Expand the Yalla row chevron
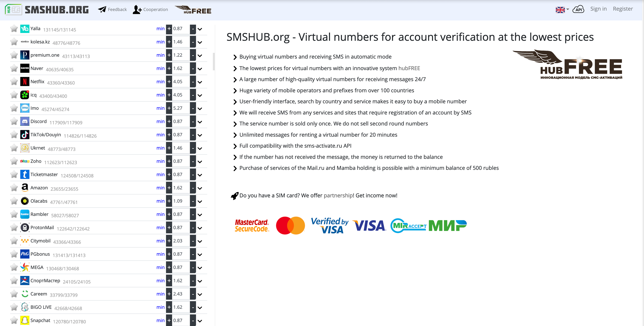Image resolution: width=644 pixels, height=326 pixels. 200,29
